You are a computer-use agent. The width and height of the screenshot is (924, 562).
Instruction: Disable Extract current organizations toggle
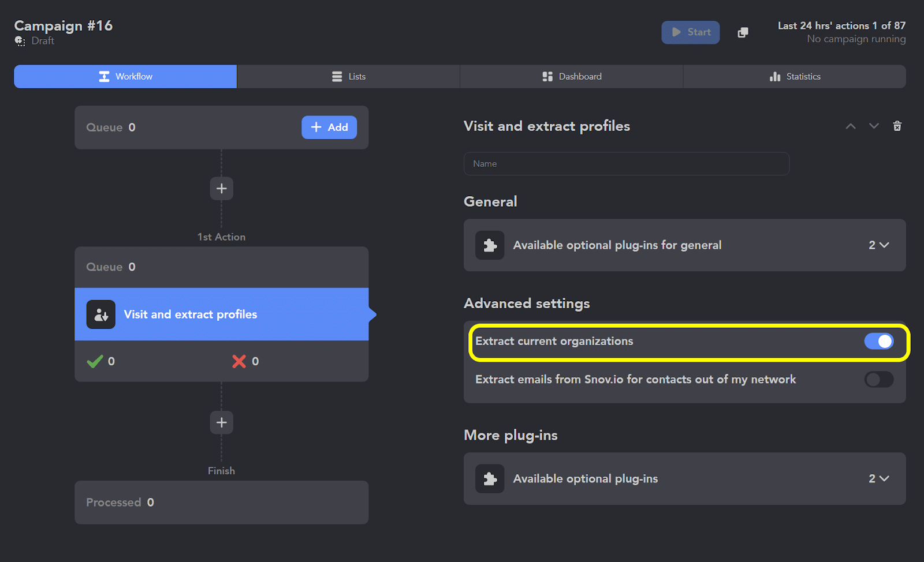[878, 341]
